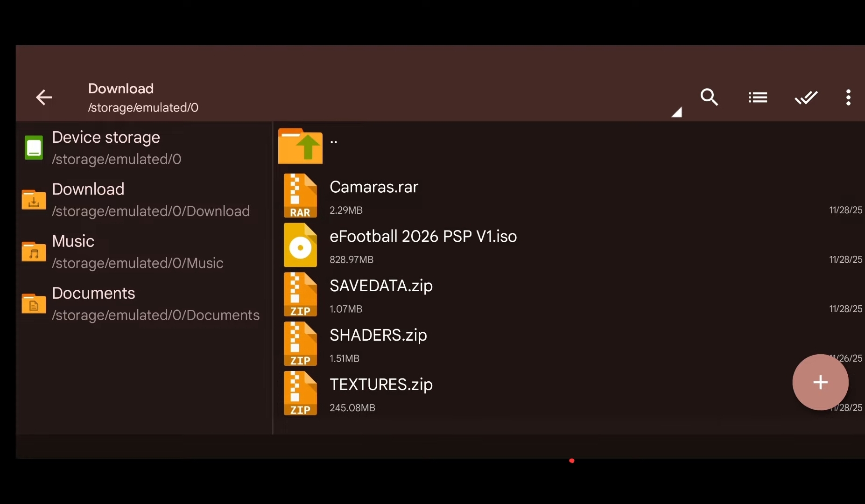Tap the SHADERS.zip archive icon
This screenshot has width=865, height=504.
[x=300, y=344]
